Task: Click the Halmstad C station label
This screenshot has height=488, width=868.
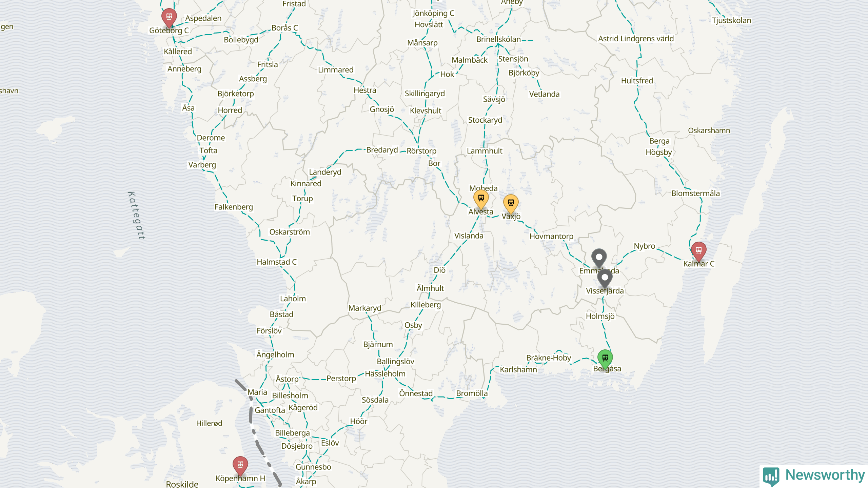Action: click(x=276, y=262)
